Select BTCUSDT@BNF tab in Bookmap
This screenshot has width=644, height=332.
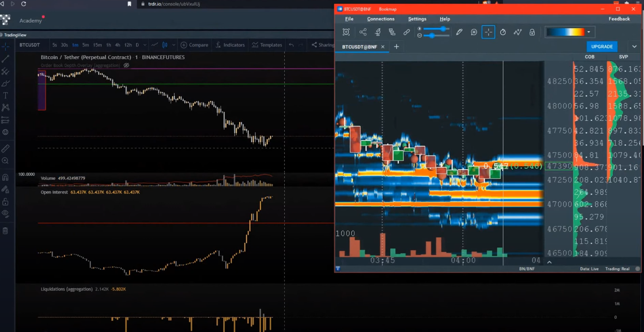tap(359, 46)
